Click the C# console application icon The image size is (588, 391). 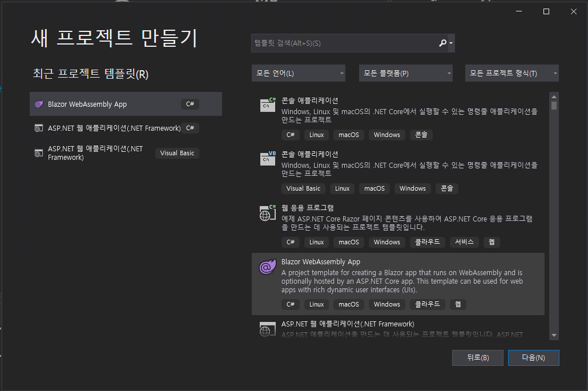[x=268, y=105]
